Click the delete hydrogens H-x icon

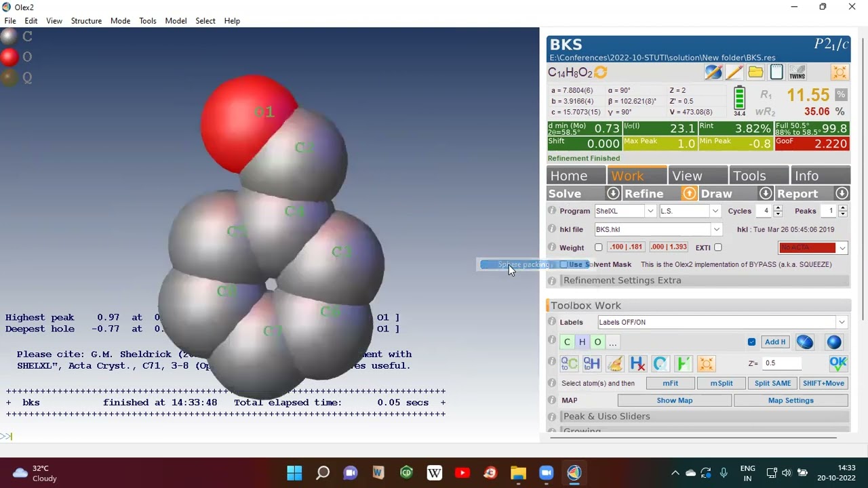point(637,364)
